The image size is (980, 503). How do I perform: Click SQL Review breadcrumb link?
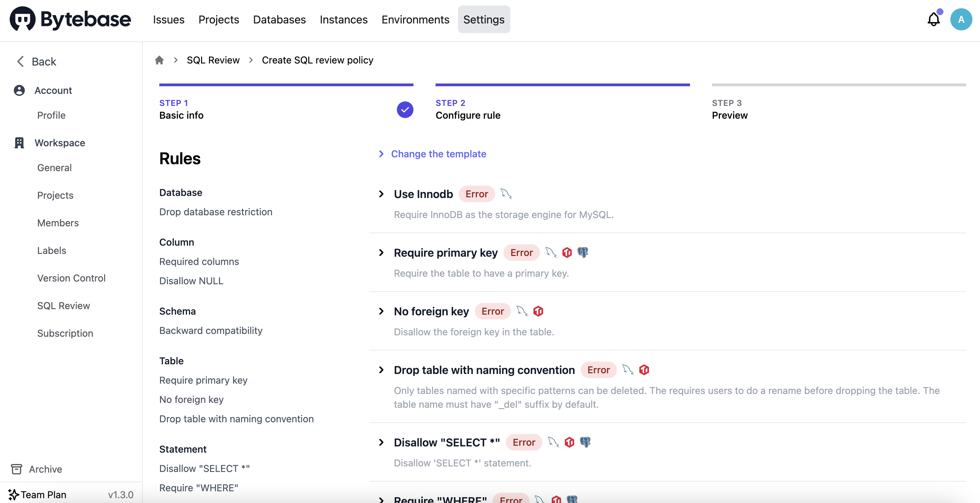[x=213, y=60]
